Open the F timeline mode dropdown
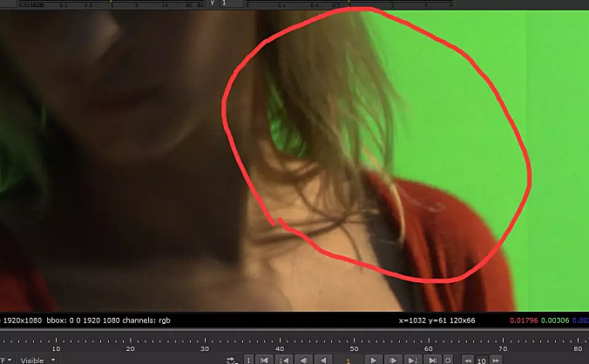589x364 pixels. [x=5, y=359]
